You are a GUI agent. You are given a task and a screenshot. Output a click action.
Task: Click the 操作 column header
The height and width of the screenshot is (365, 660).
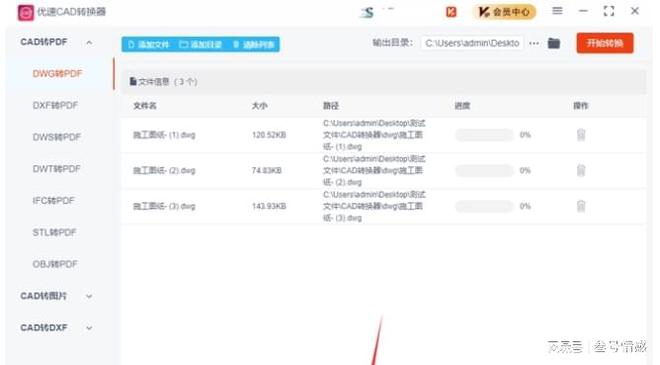[581, 106]
